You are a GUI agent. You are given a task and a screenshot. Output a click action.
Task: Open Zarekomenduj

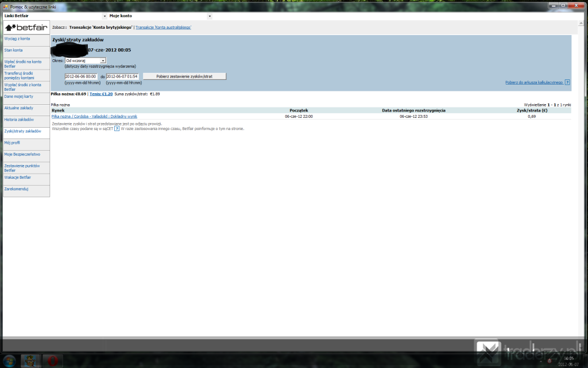[16, 189]
